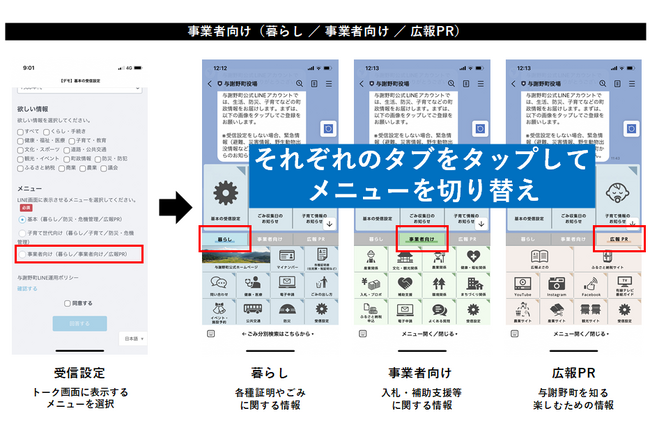The image size is (650, 434).
Task: Tap the floating blue square button on 暮らし screen
Action: (x=328, y=129)
